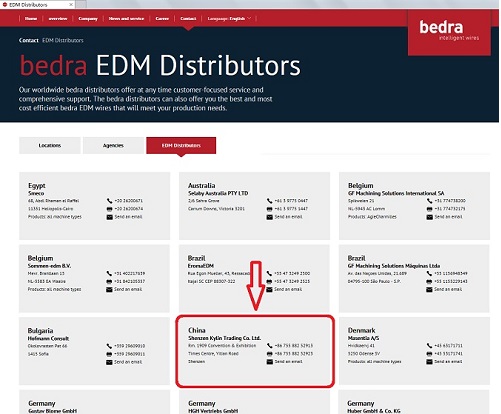Viewport: 501px width, 414px height.
Task: Click Brazil GF Machining Máquinas phone icon
Action: pyautogui.click(x=429, y=273)
